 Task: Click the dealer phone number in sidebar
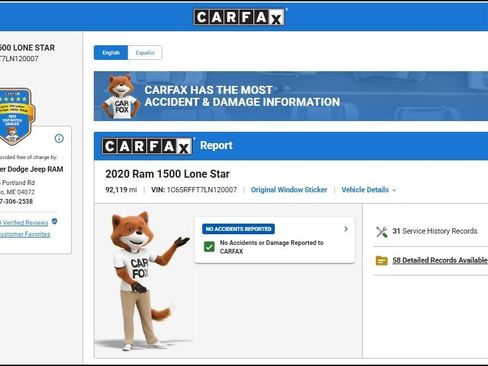click(16, 201)
